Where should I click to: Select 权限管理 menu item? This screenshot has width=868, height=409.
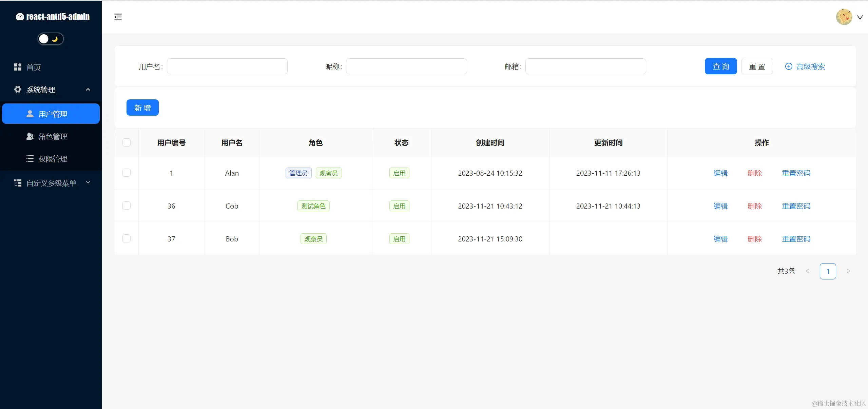pos(51,159)
